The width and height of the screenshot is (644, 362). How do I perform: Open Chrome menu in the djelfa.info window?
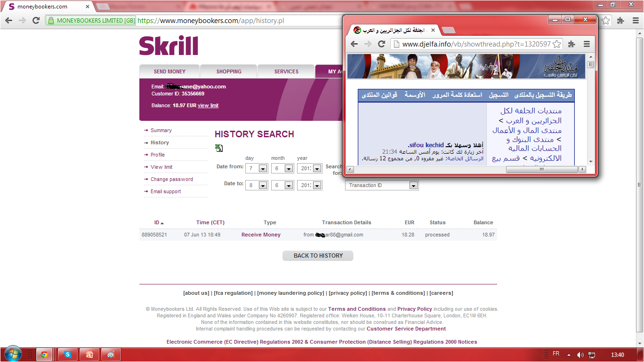pos(587,44)
